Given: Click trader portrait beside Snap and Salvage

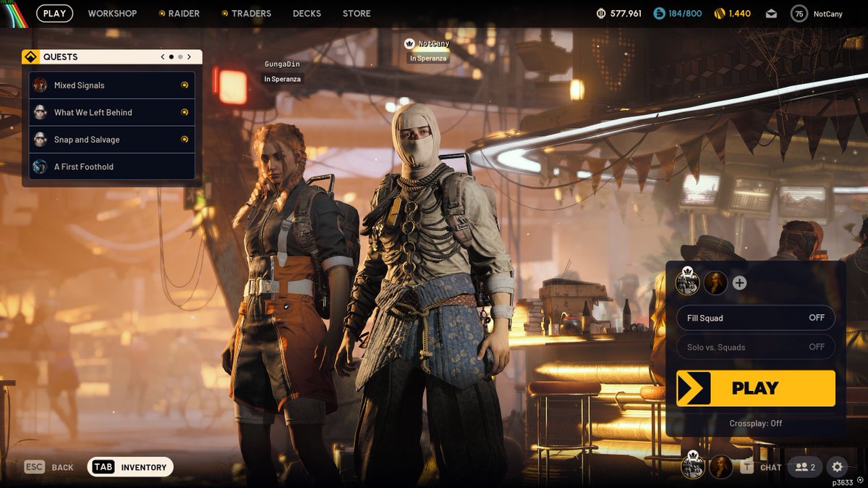Looking at the screenshot, I should [41, 140].
